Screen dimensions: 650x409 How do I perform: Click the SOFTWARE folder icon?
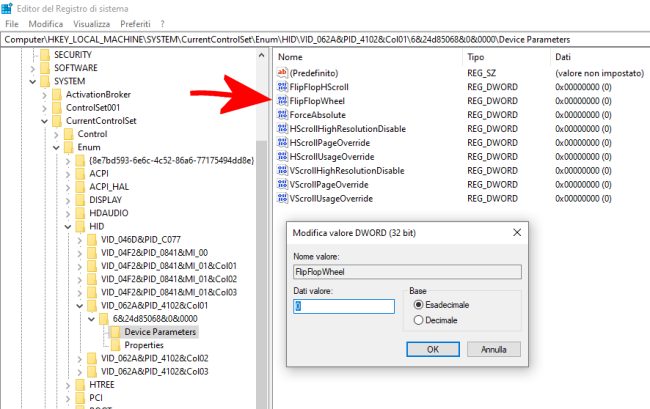(x=45, y=68)
